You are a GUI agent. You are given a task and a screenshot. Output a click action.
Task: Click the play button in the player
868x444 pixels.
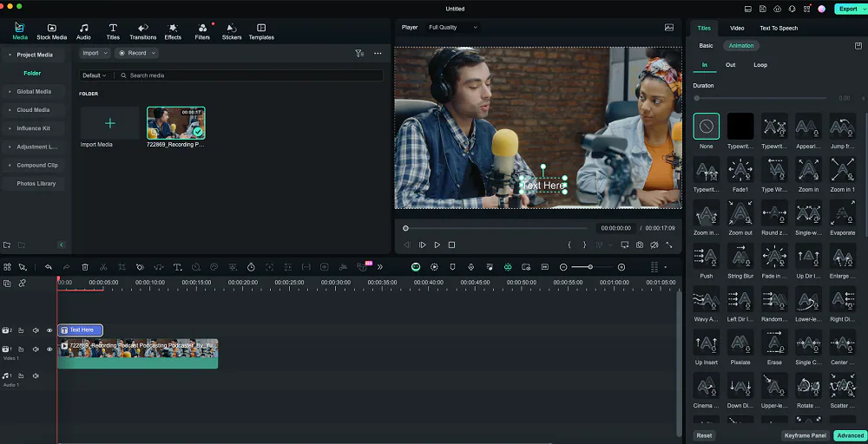(x=437, y=245)
